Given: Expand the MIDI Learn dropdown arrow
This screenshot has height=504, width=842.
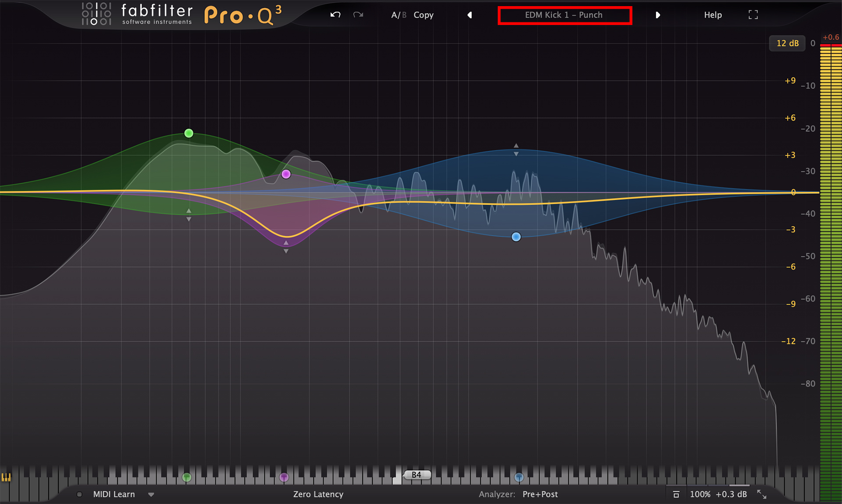Looking at the screenshot, I should [151, 495].
